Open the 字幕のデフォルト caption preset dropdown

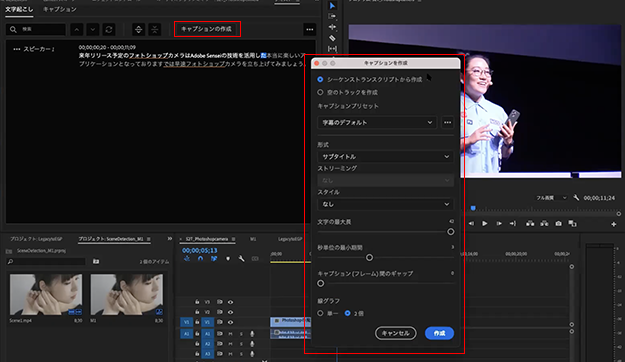(377, 122)
